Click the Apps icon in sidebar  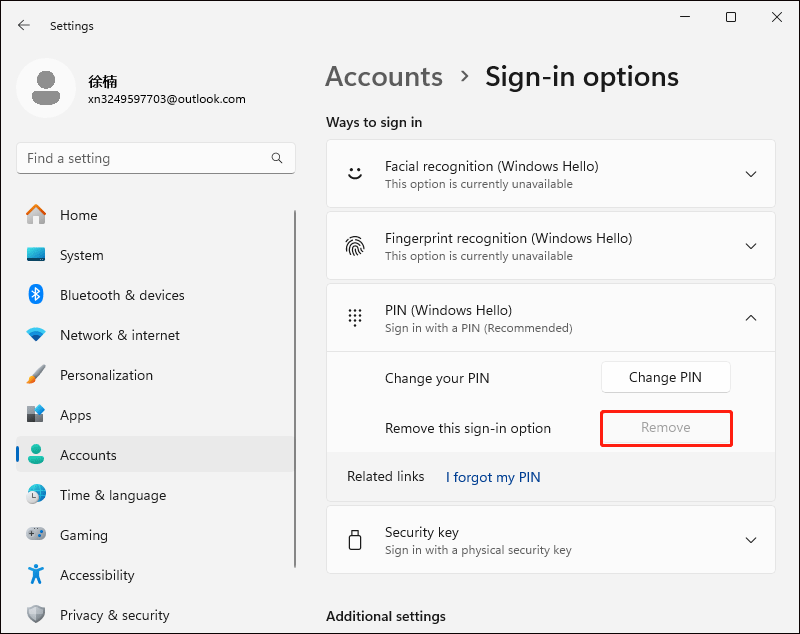(x=36, y=414)
